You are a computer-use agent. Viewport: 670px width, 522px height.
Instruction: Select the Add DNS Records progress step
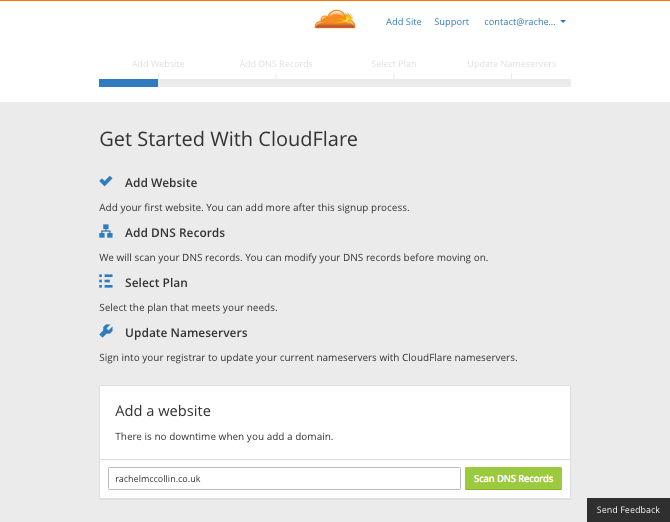(x=276, y=64)
